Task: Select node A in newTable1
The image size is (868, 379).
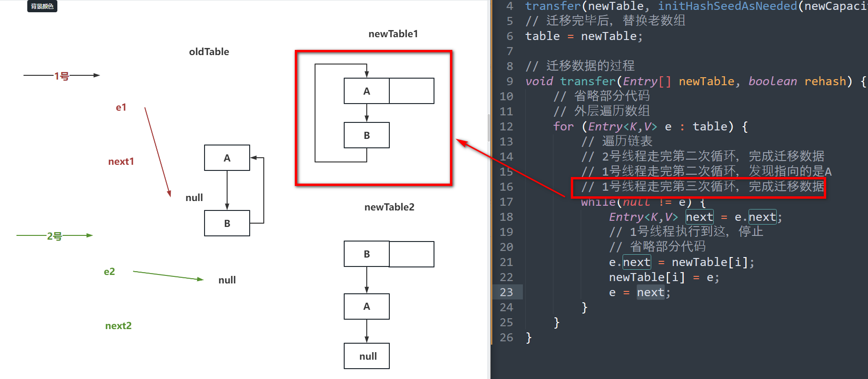Action: [x=367, y=91]
